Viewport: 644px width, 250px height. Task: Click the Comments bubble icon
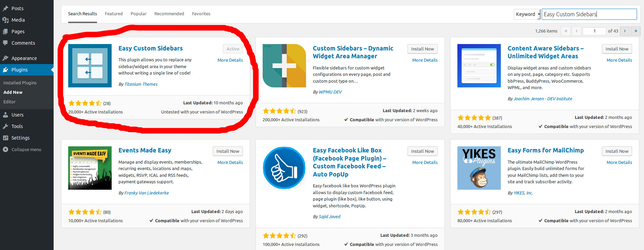click(x=5, y=43)
